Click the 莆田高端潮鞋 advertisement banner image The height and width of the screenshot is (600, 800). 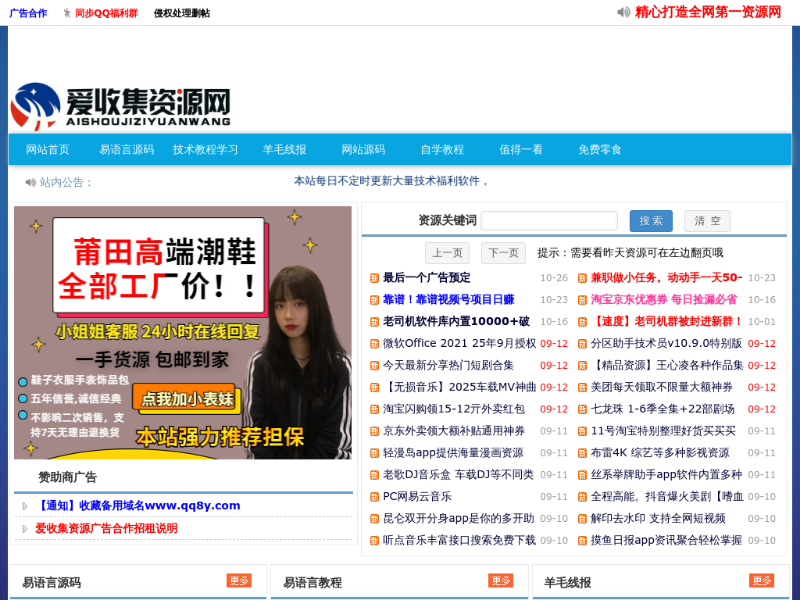coord(183,332)
